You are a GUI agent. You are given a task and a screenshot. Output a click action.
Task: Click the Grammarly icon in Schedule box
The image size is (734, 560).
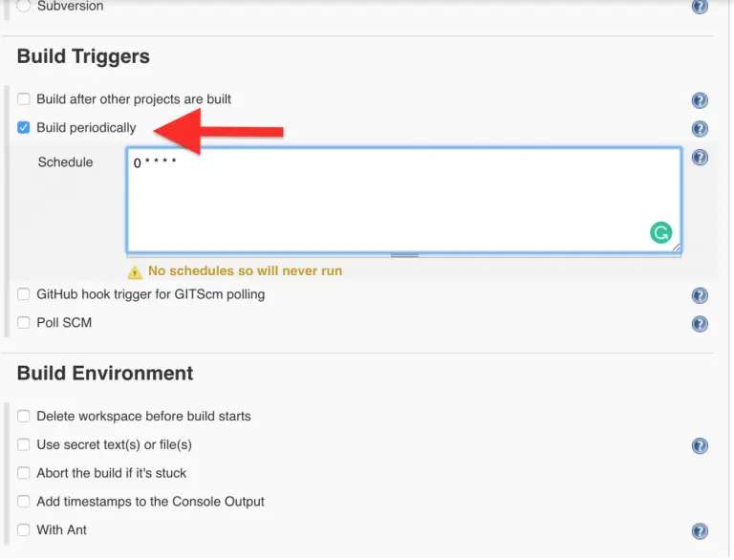660,232
